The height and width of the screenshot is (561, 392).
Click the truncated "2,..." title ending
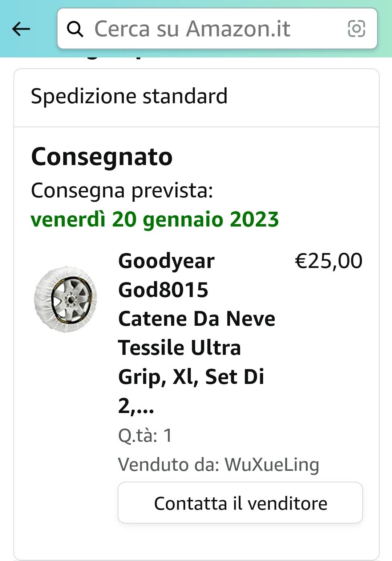click(x=136, y=406)
